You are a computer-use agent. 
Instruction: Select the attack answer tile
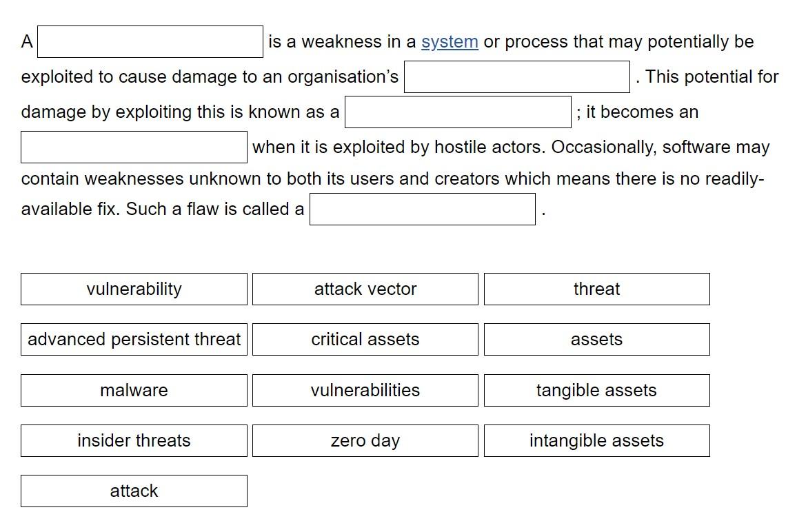coord(134,491)
